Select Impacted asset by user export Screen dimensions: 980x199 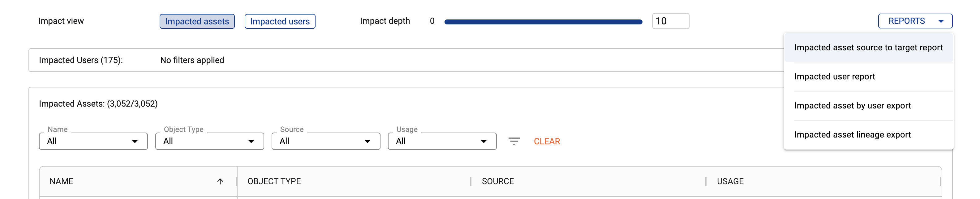(x=852, y=106)
